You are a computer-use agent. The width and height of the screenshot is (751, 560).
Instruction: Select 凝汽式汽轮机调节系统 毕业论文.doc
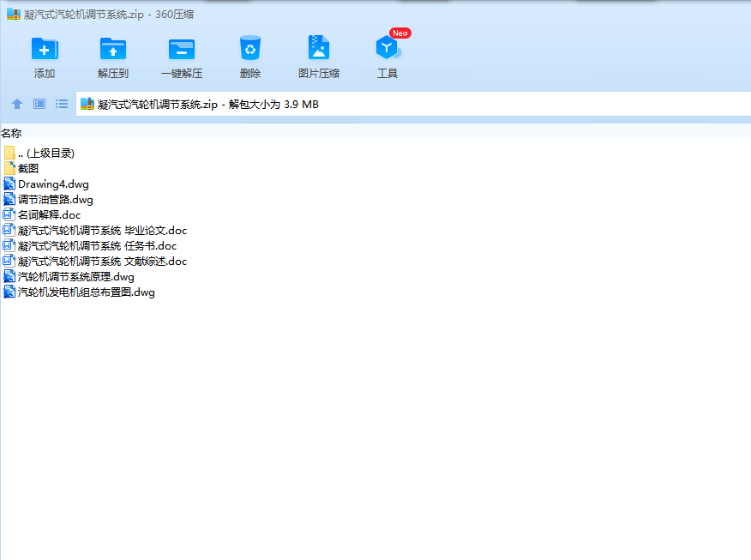click(102, 231)
